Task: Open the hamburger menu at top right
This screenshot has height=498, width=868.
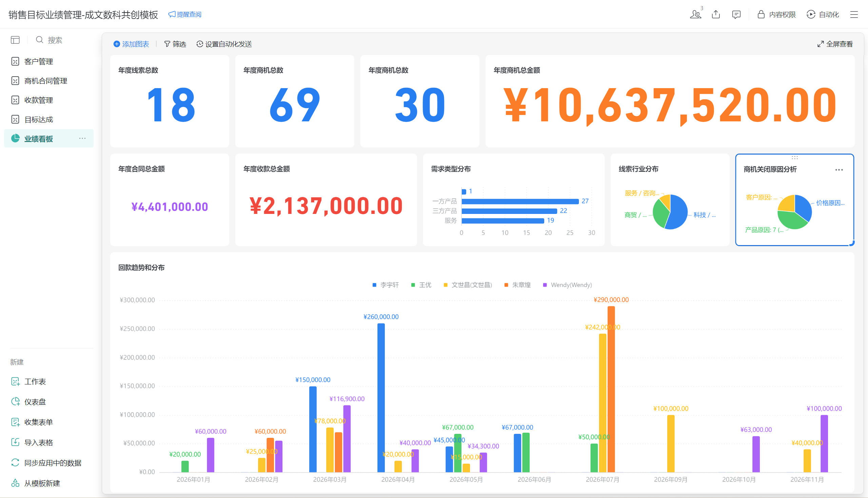Action: (854, 14)
